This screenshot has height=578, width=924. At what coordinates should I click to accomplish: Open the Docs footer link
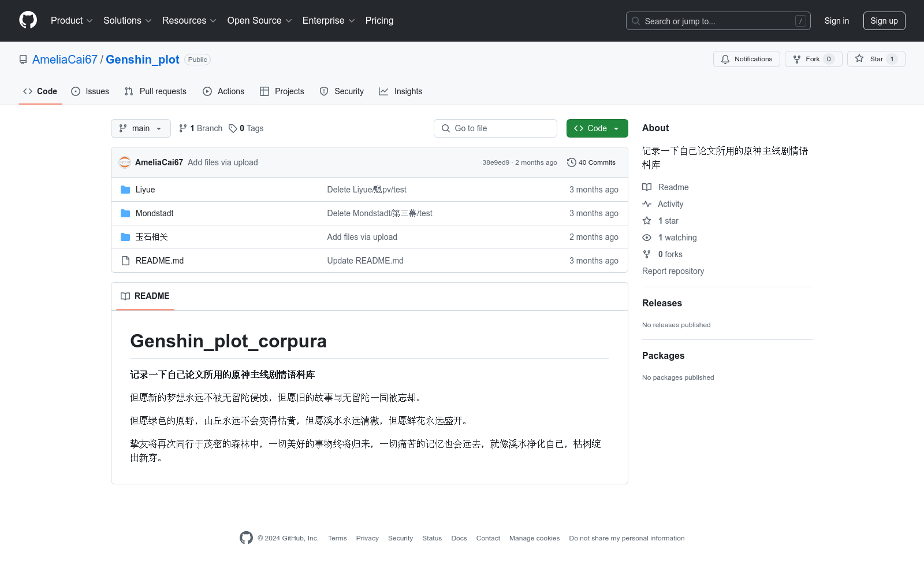(x=459, y=538)
